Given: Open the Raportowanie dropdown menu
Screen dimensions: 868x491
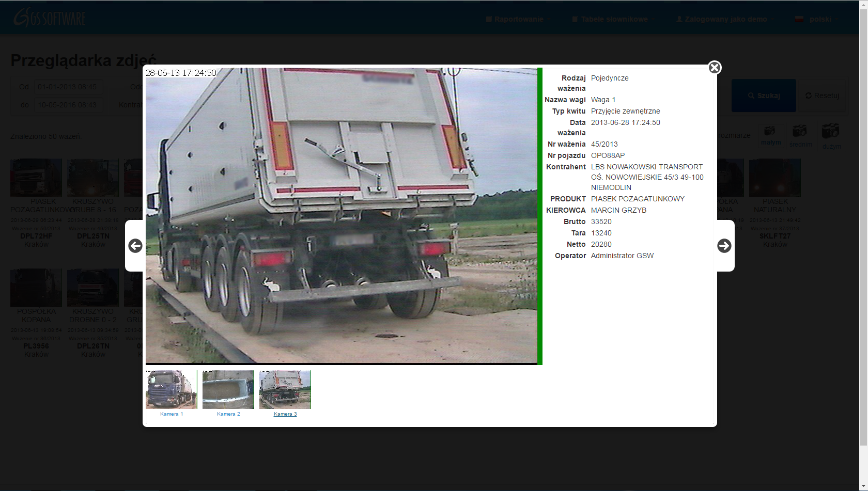Looking at the screenshot, I should 518,19.
